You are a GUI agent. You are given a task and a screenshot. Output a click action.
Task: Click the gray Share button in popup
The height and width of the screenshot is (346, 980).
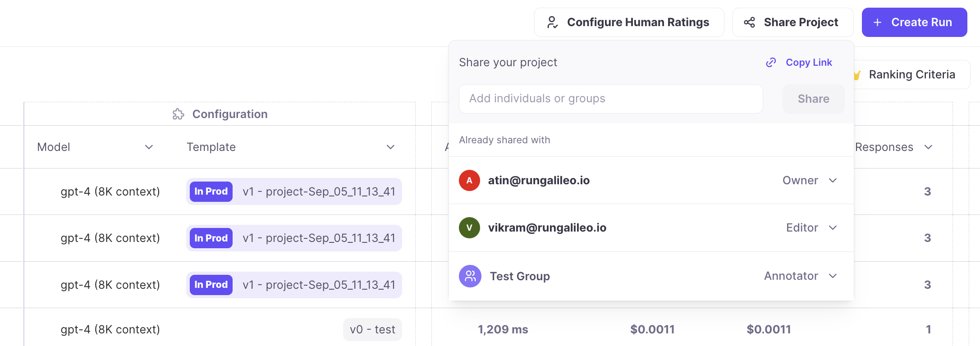[813, 99]
